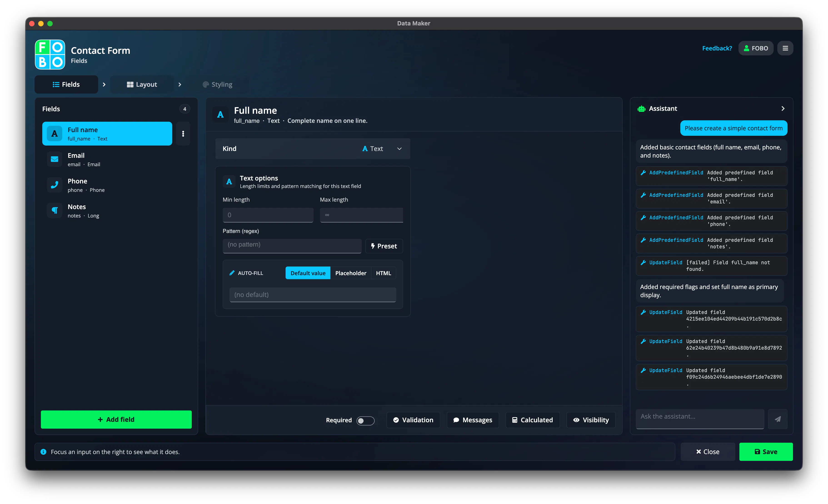Click the large A icon beside Full name header

point(220,115)
